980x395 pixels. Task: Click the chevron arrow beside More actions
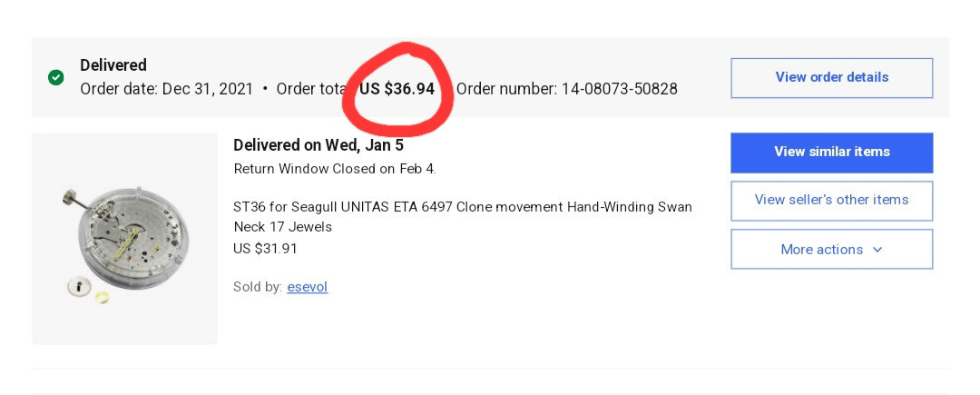pos(877,250)
